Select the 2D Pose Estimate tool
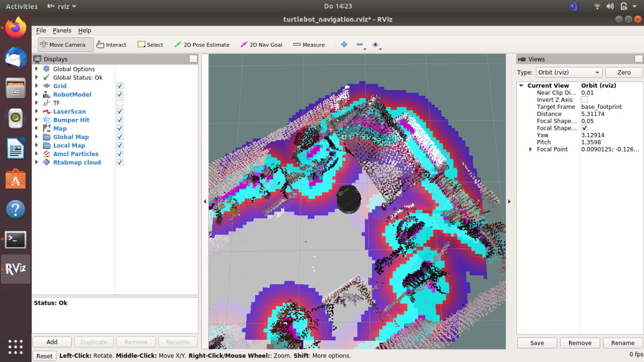This screenshot has height=362, width=644. (x=202, y=45)
